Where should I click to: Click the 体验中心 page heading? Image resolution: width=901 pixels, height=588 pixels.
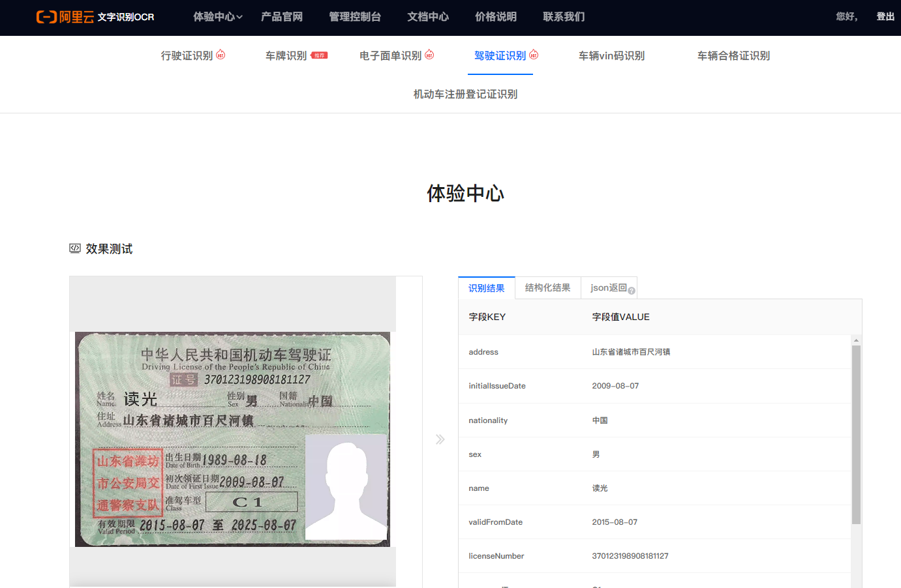(465, 194)
